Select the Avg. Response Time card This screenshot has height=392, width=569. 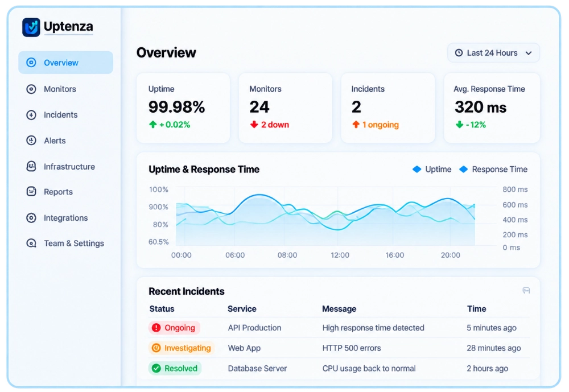tap(492, 108)
